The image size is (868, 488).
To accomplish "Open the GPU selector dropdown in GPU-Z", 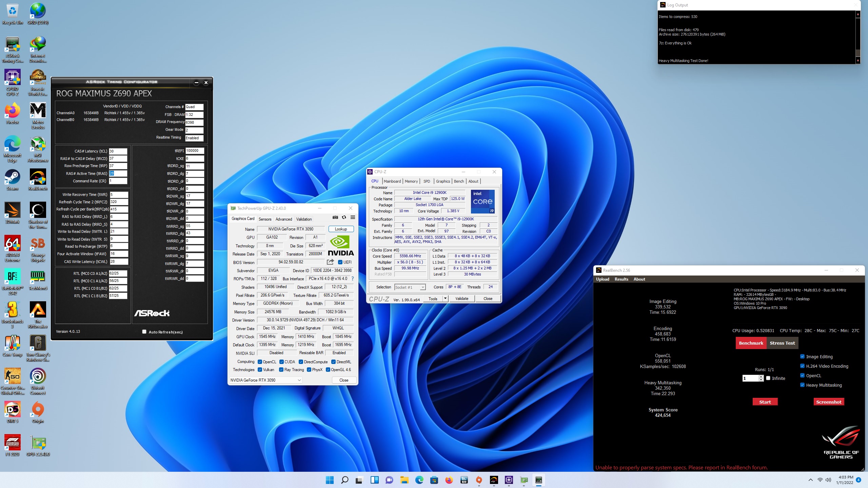I will [265, 380].
